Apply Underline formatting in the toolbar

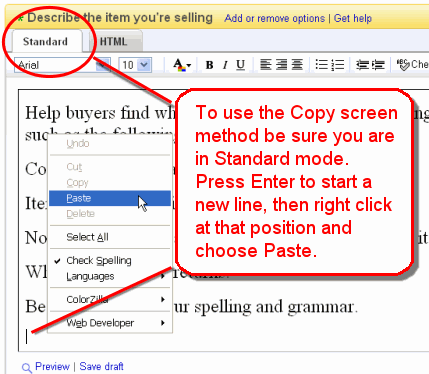tap(240, 65)
